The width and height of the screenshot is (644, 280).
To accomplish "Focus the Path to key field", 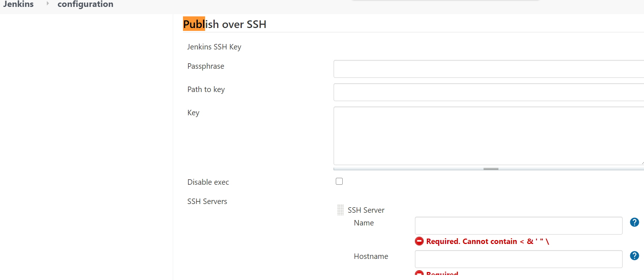I will [x=489, y=92].
